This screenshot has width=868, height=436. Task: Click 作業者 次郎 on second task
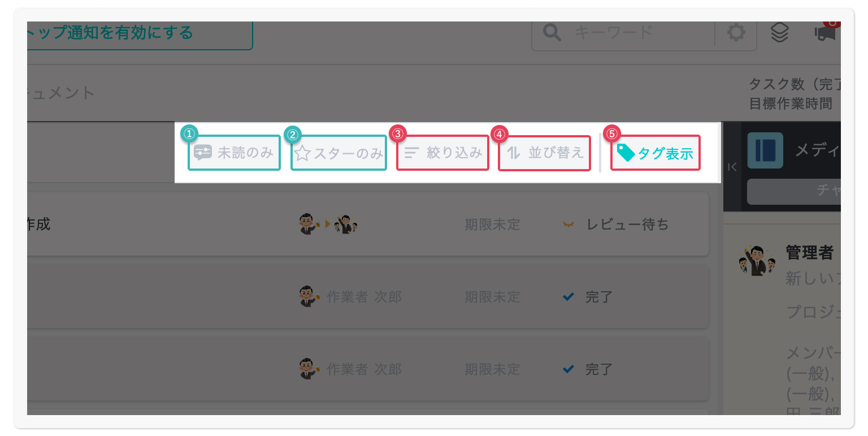pos(364,297)
